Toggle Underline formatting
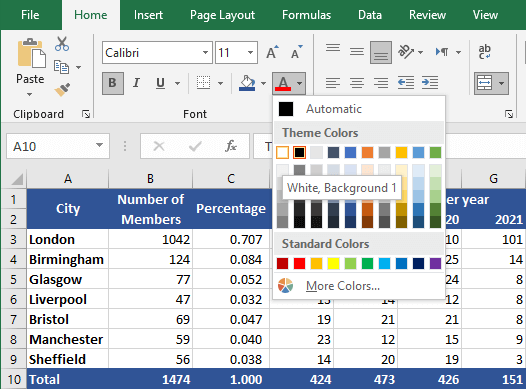The image size is (526, 389). tap(160, 83)
